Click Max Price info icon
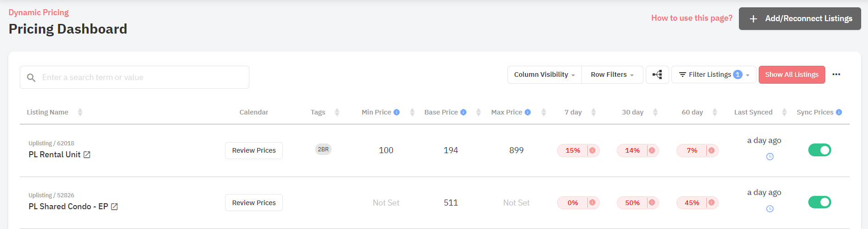Viewport: 868px width, 229px height. pos(528,112)
